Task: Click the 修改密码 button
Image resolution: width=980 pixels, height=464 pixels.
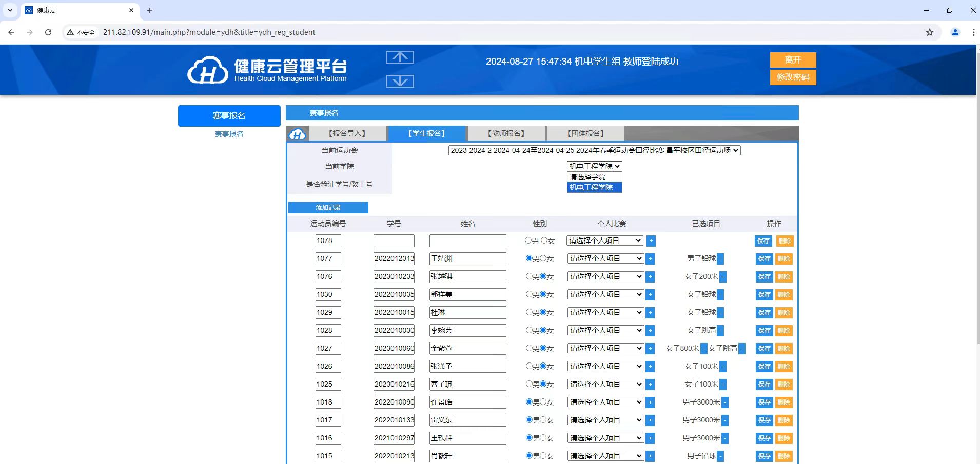Action: (x=793, y=77)
